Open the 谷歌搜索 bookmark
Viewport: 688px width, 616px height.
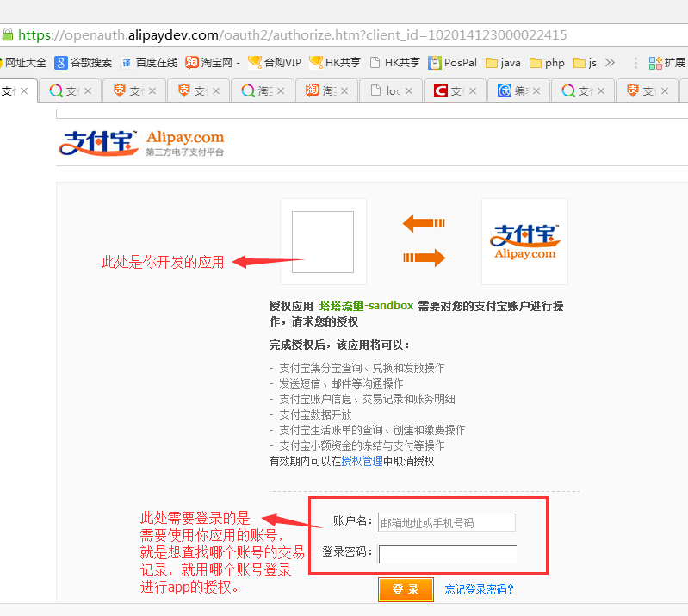[x=83, y=63]
